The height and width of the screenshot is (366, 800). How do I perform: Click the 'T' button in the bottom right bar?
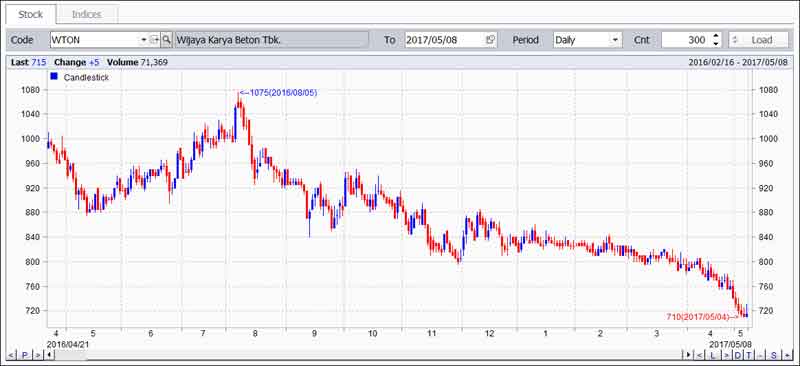coord(749,355)
